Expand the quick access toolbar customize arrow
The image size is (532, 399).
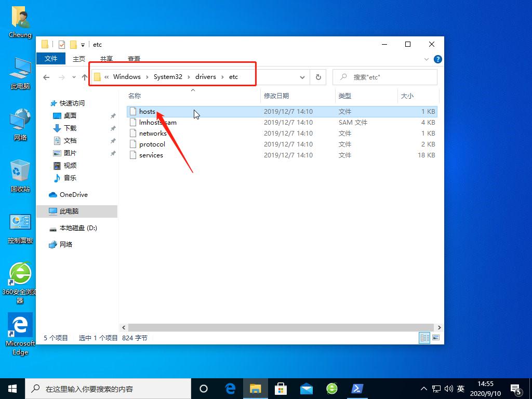pos(83,45)
